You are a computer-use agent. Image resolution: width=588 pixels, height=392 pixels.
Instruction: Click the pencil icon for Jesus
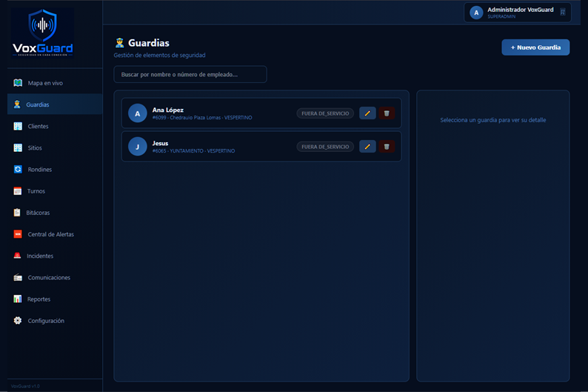tap(367, 147)
